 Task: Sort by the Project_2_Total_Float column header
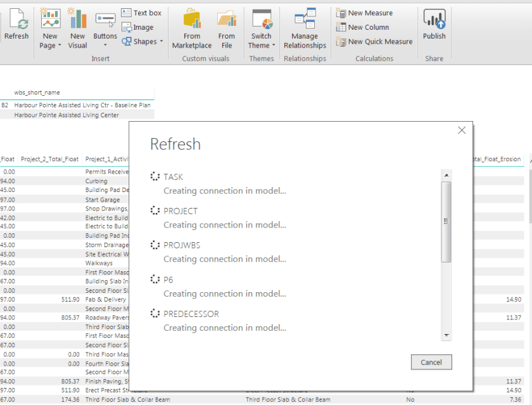(x=50, y=160)
